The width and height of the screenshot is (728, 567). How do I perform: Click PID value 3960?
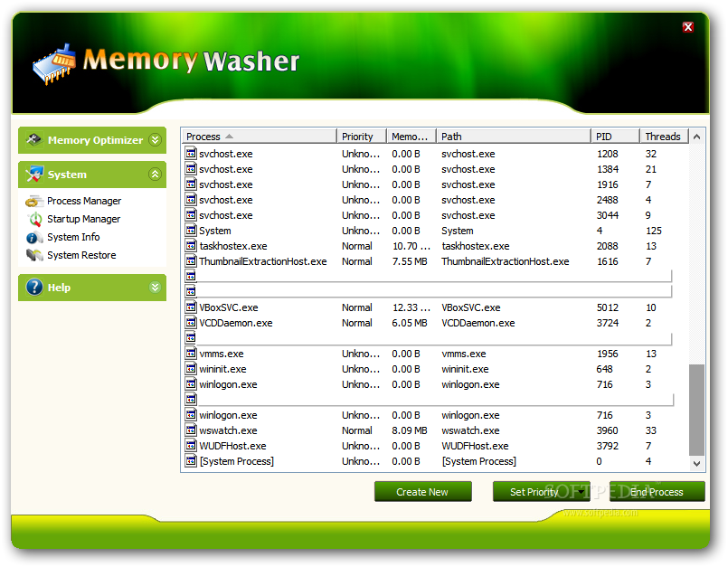(x=608, y=430)
